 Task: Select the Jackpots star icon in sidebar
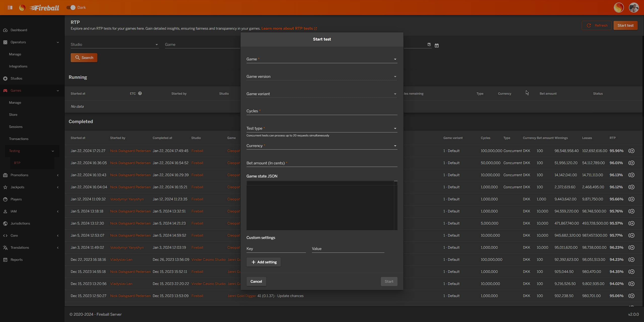click(5, 187)
